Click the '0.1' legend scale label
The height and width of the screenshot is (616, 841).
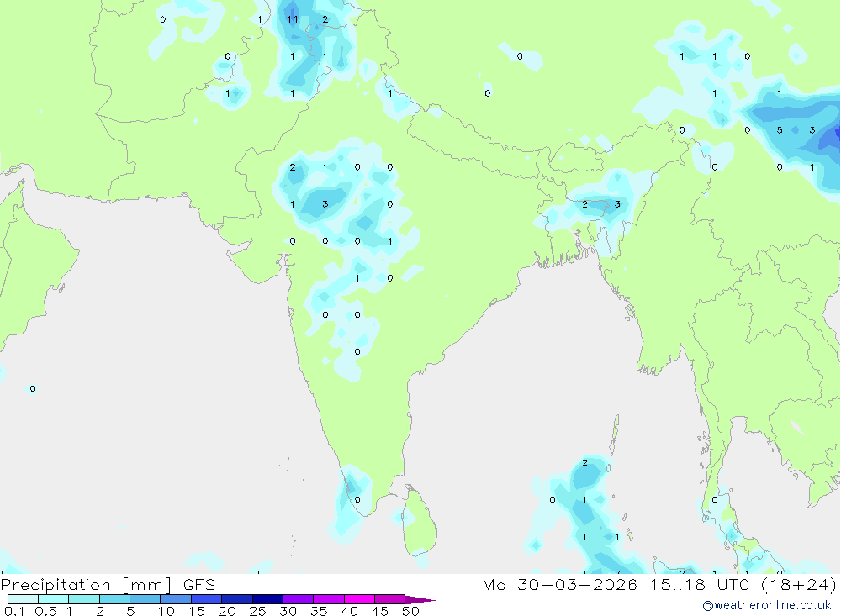(x=15, y=611)
